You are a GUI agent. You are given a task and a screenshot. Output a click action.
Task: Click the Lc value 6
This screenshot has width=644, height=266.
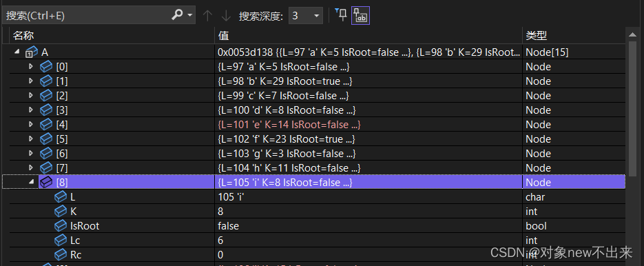220,240
